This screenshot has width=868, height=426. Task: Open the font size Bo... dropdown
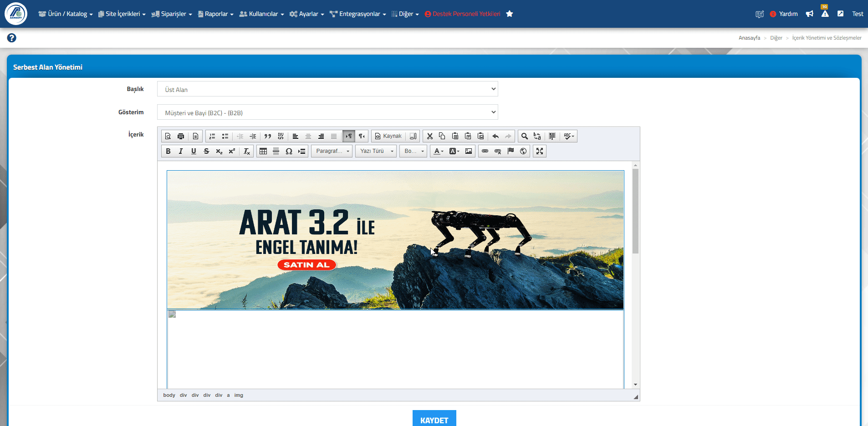tap(414, 151)
